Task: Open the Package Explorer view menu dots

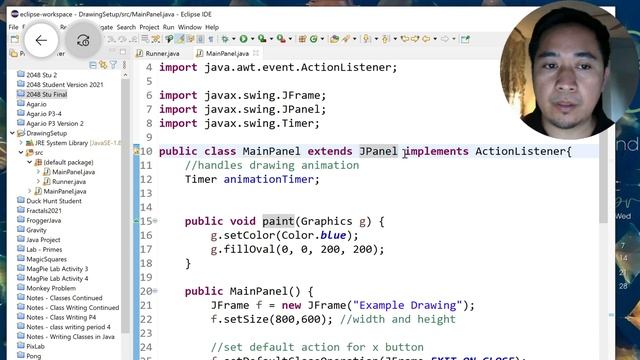Action: click(124, 65)
